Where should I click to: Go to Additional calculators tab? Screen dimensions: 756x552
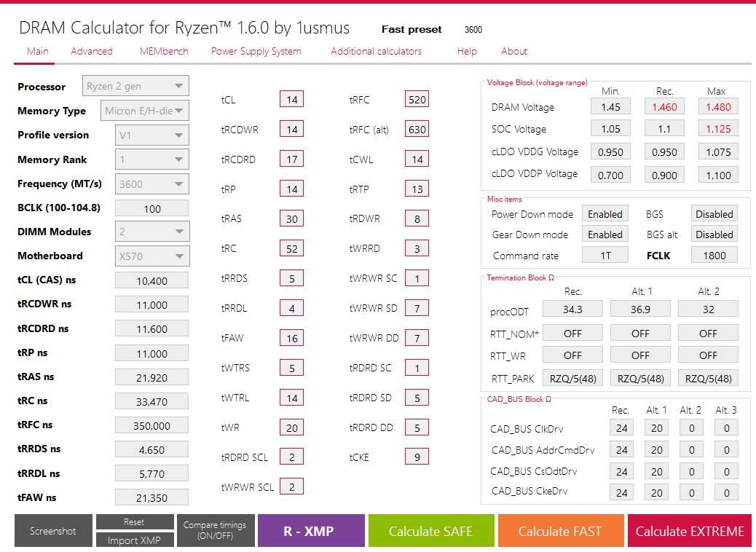[x=376, y=51]
